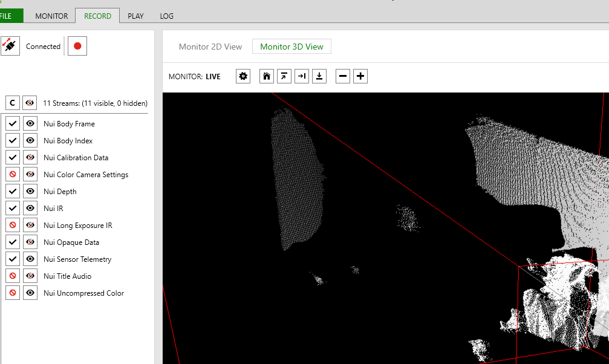609x364 pixels.
Task: Click the download view icon on the toolbar
Action: coord(319,76)
